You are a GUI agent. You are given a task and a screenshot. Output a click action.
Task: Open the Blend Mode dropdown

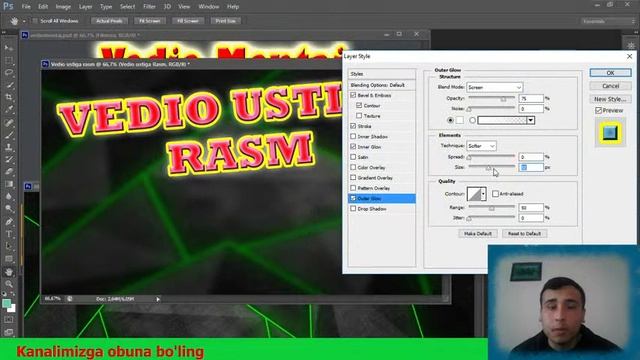point(494,87)
